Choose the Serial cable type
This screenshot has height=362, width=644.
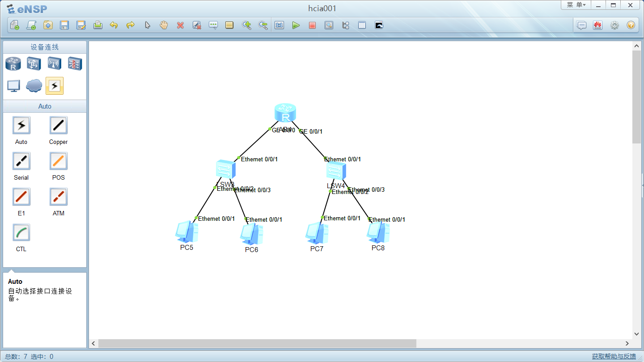[x=21, y=161]
